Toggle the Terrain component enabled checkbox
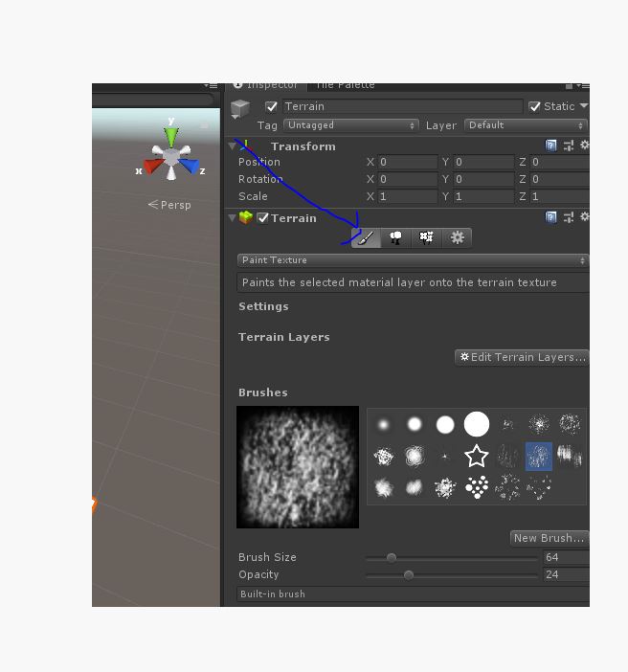The width and height of the screenshot is (628, 672). tap(262, 217)
